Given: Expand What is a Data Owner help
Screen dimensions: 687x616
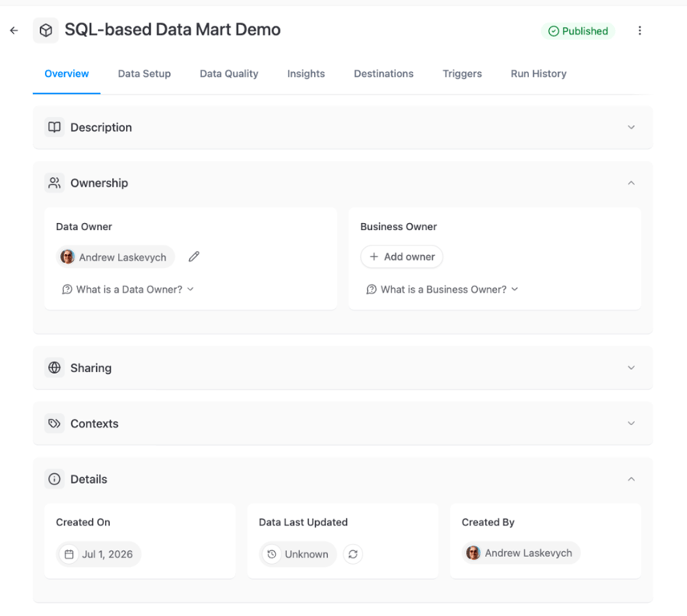Looking at the screenshot, I should (127, 290).
